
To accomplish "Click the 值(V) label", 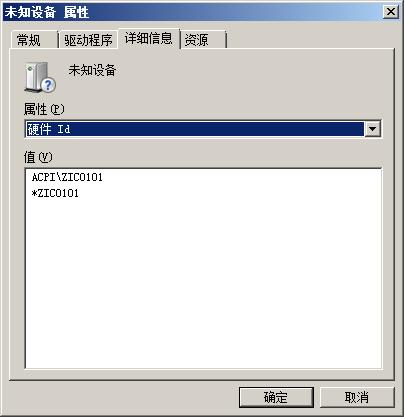I will coord(38,157).
